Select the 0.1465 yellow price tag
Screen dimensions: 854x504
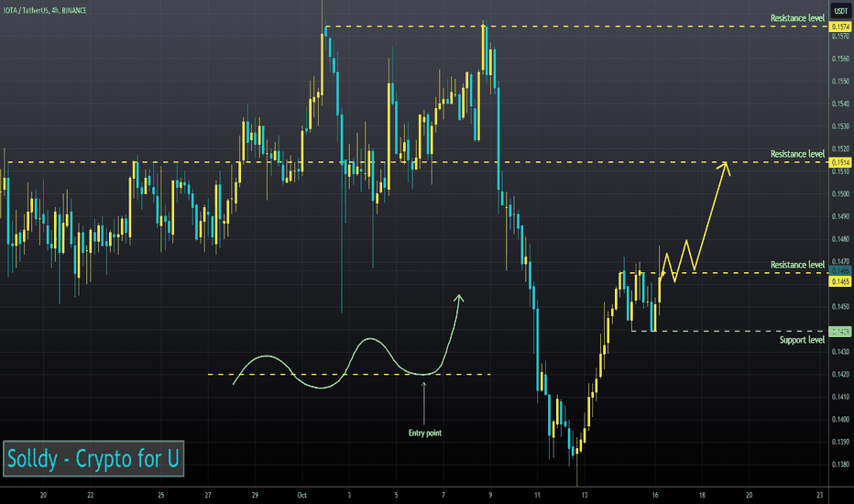tap(840, 281)
